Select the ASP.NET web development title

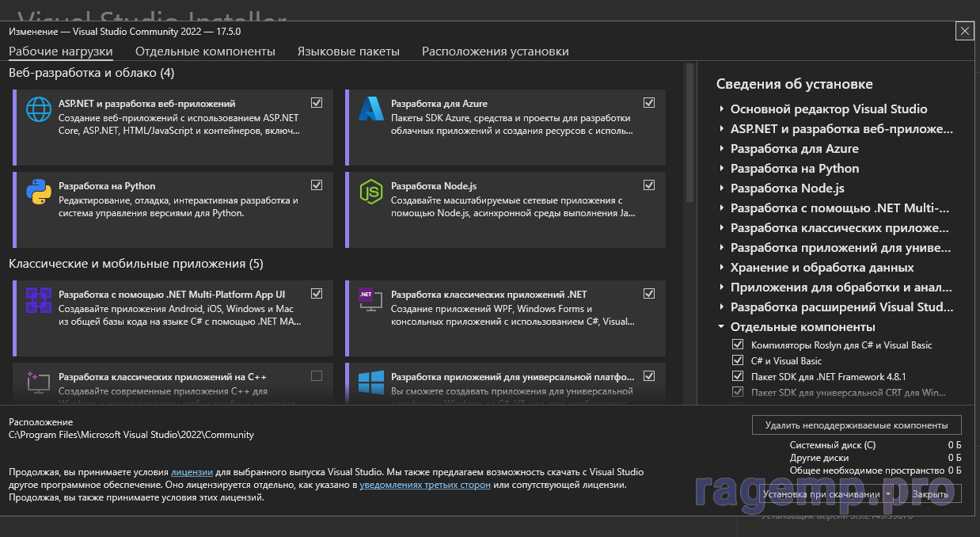146,104
